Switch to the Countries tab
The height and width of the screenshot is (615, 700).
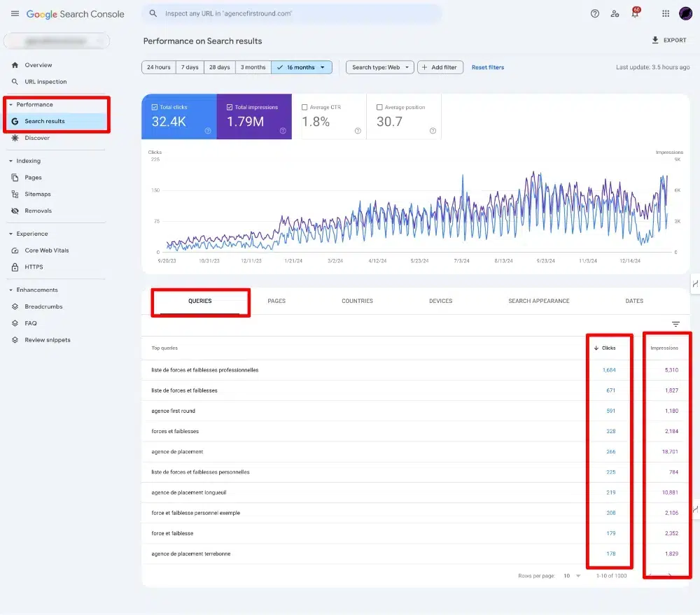pyautogui.click(x=357, y=302)
